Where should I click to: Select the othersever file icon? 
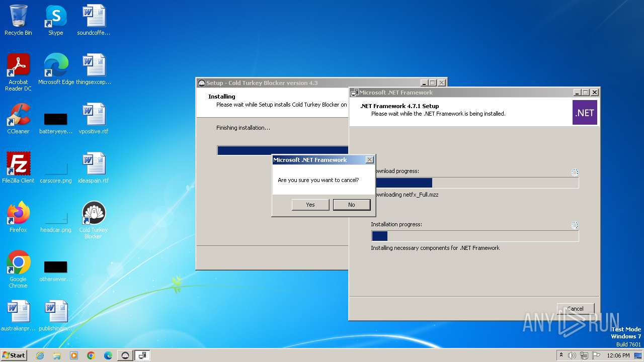[55, 270]
